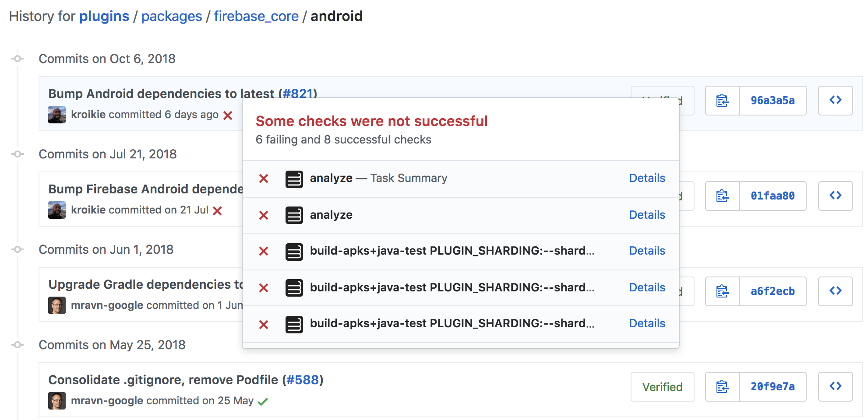Open Details for failing analyze Task Summary
The width and height of the screenshot is (868, 420).
647,178
